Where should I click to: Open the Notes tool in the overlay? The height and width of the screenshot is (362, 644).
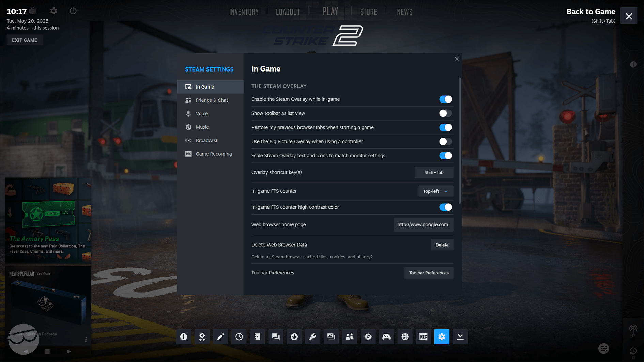[x=220, y=336]
